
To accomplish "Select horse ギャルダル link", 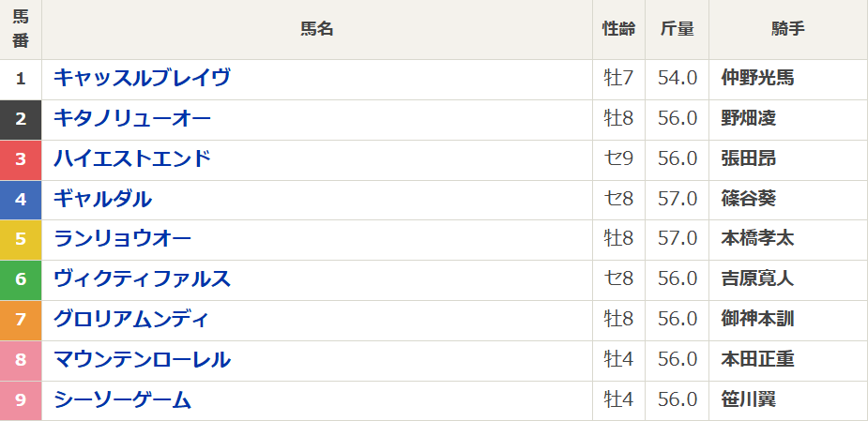I will tap(103, 199).
